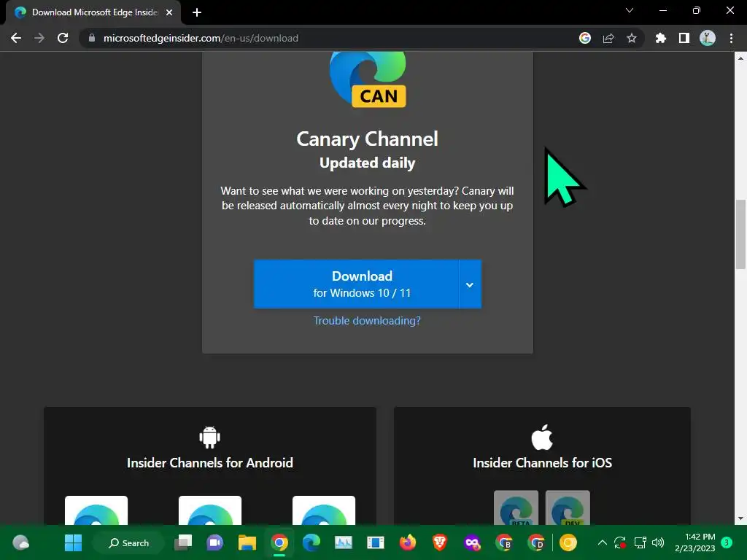Close the Download Microsoft Edge Insider tab
The width and height of the screenshot is (747, 560).
tap(169, 12)
